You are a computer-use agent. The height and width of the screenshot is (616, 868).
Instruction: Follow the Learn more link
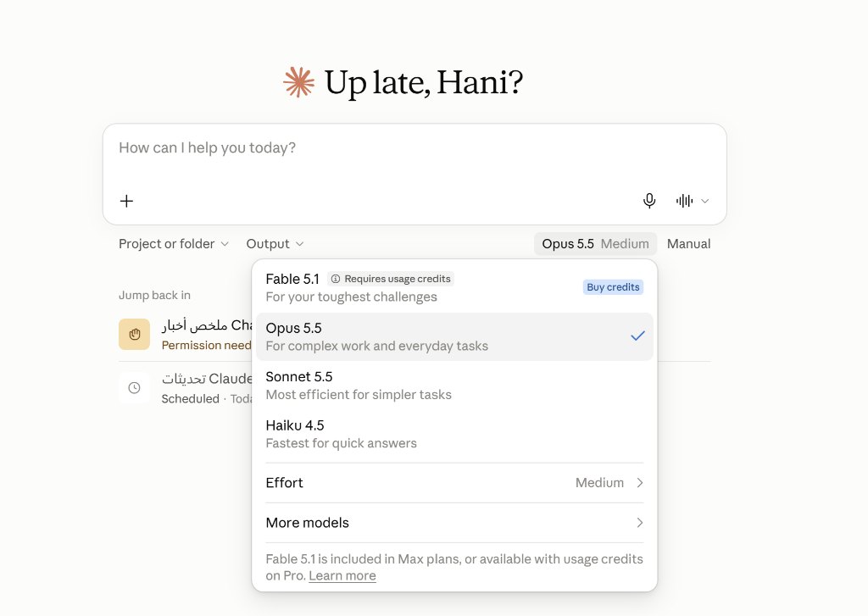(342, 575)
